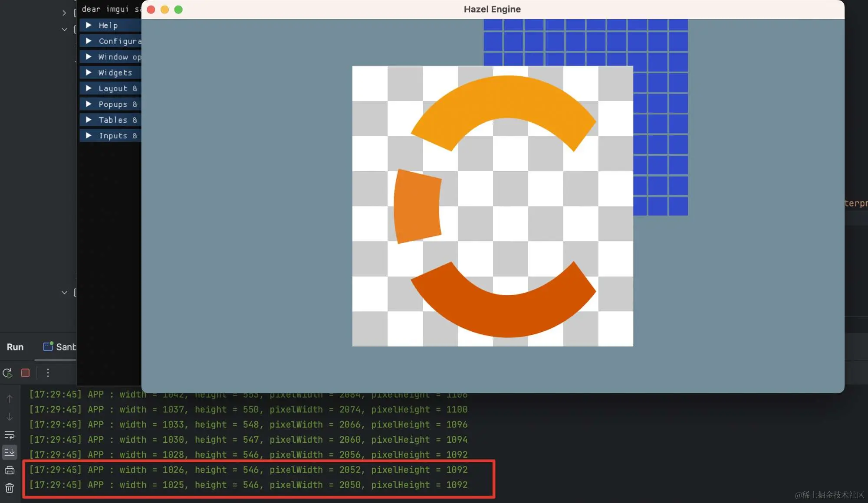This screenshot has height=503, width=868.
Task: Expand the Configuration section
Action: (x=110, y=41)
